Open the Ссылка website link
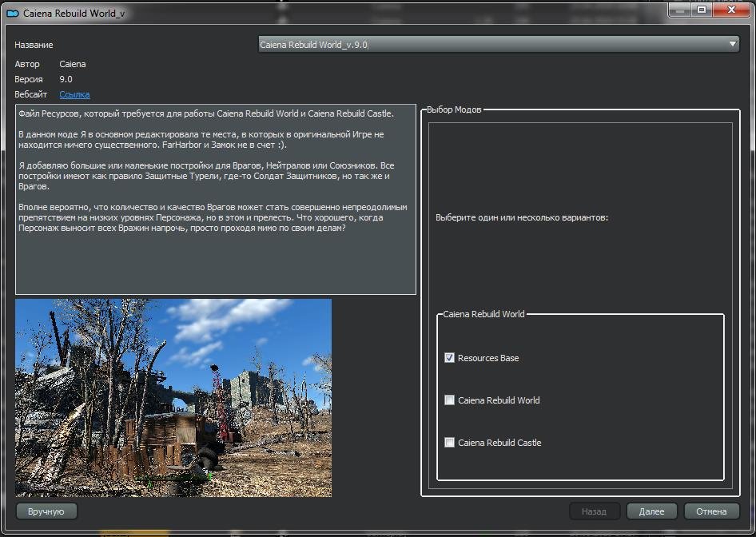Screen dimensions: 756x537 coord(74,94)
